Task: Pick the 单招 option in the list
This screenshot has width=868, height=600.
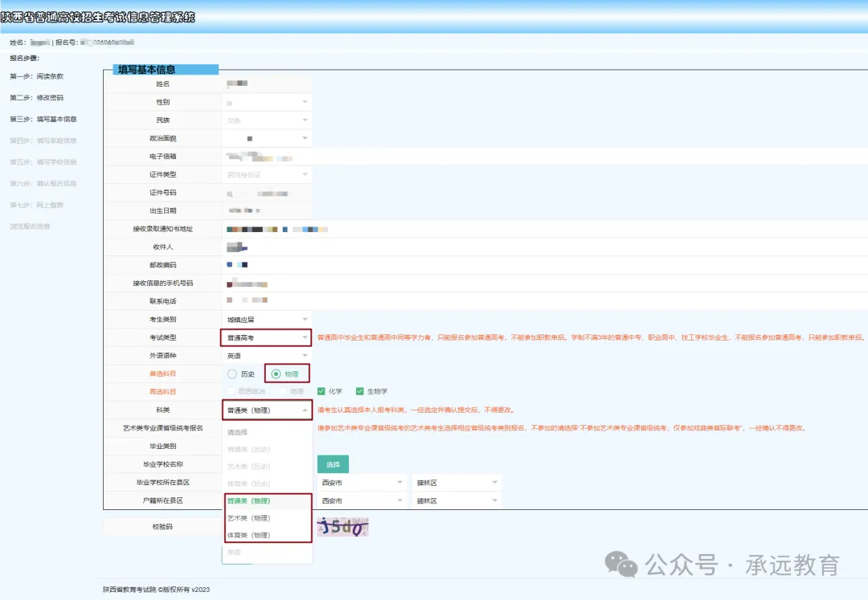Action: pyautogui.click(x=268, y=553)
